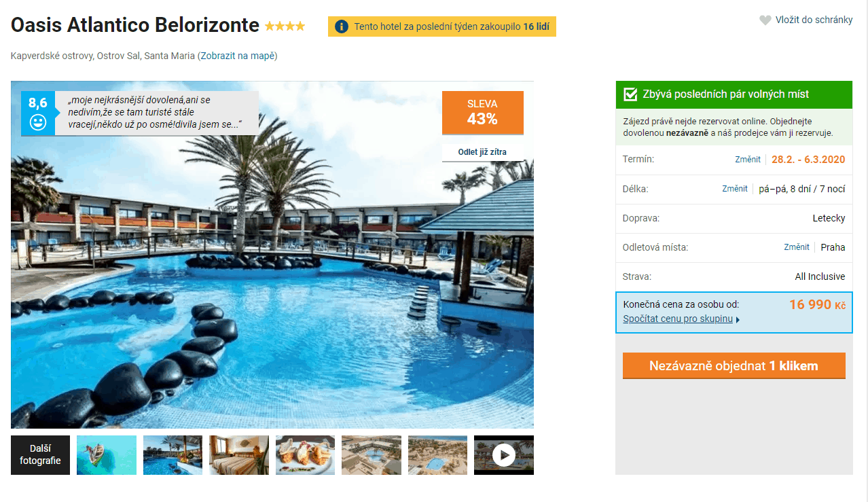Click Vložit do schránky link

[814, 20]
